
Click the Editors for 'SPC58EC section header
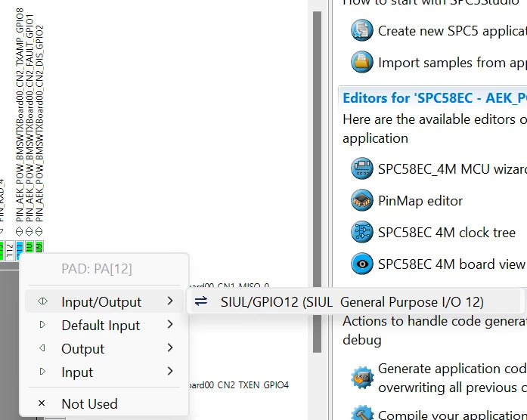click(x=435, y=98)
